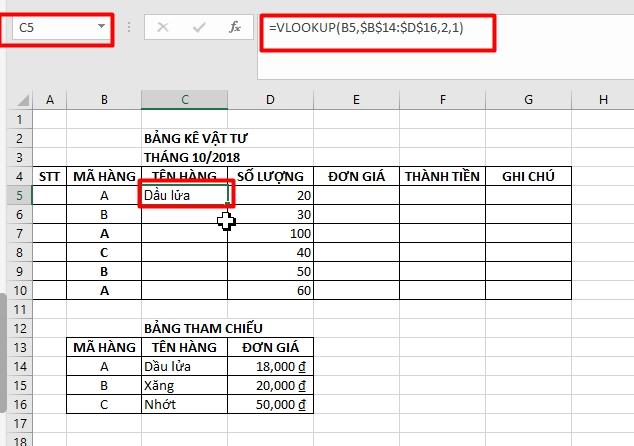Click 'TÊN HÀNG' header in row 13
634x446 pixels.
tap(184, 348)
